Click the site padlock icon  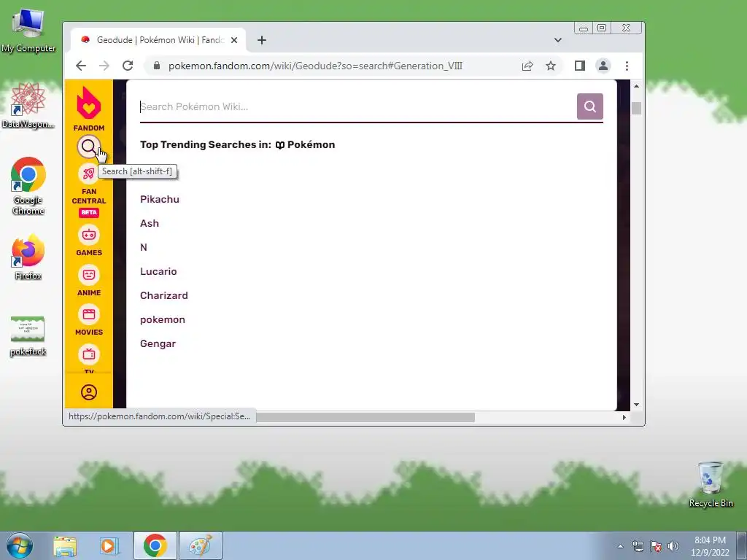(x=157, y=66)
